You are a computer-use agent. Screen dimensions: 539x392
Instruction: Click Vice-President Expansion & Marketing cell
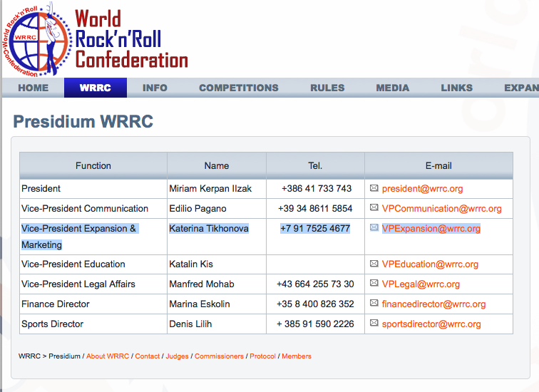pos(93,237)
